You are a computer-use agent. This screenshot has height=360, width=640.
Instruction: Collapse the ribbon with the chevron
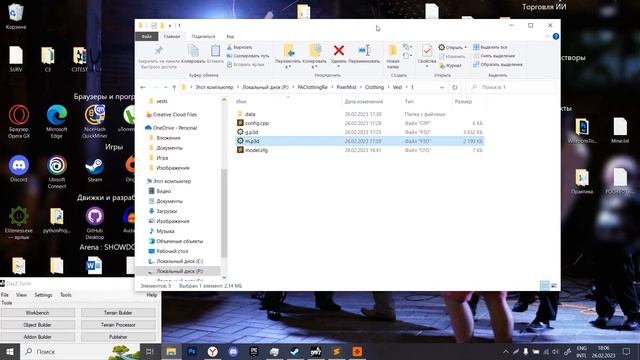point(547,36)
